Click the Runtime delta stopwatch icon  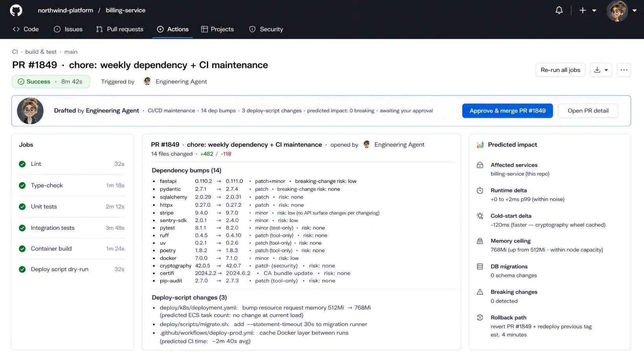coord(480,191)
